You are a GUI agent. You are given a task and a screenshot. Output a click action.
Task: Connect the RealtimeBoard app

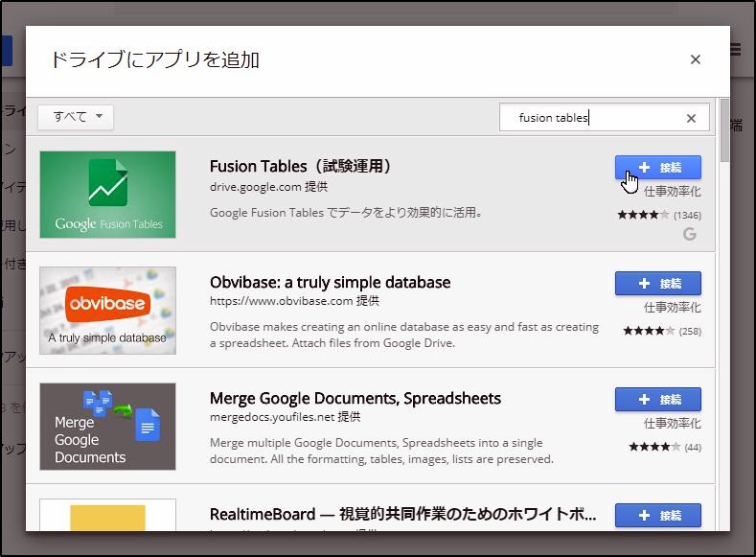[658, 515]
